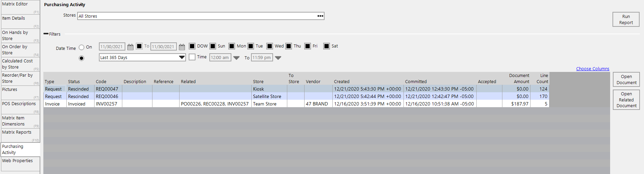This screenshot has height=174, width=644.
Task: Open the Matrix Item Dimensions tab
Action: click(20, 121)
